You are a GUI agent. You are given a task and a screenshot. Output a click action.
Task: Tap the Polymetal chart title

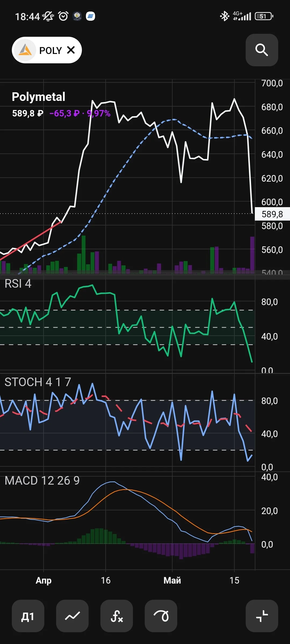coord(38,97)
